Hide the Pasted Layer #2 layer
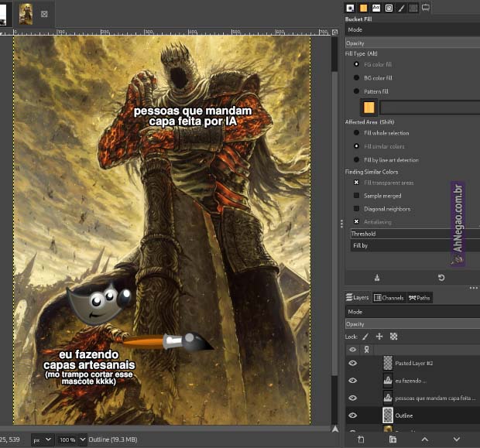The width and height of the screenshot is (480, 448). point(353,363)
